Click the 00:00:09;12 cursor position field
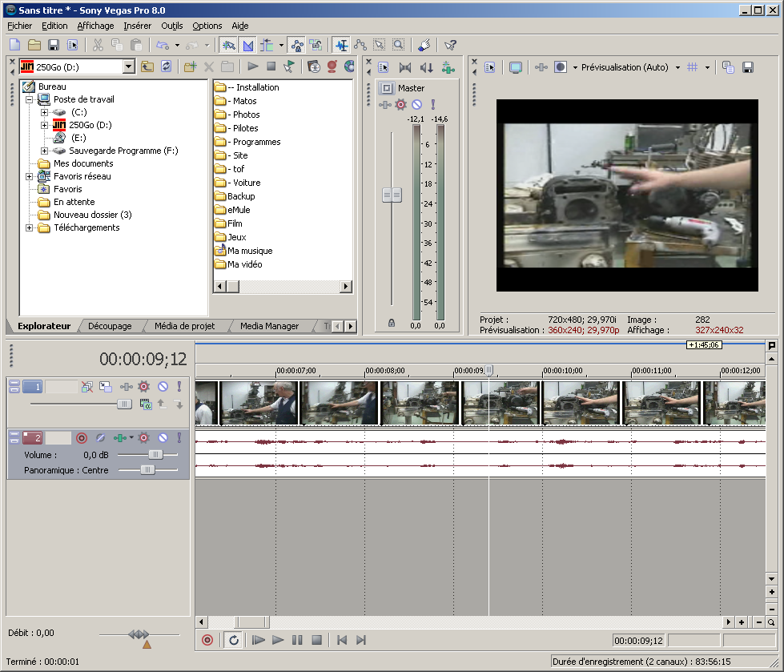This screenshot has width=784, height=672. 639,641
